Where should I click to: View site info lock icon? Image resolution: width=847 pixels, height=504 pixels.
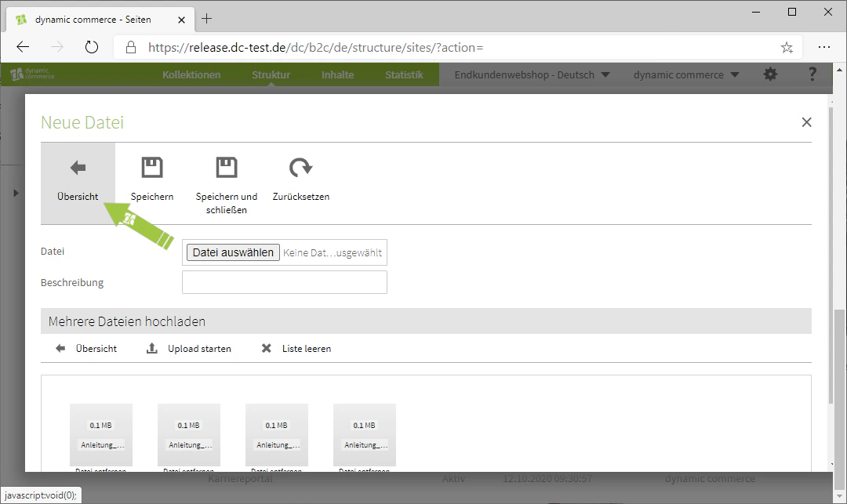pos(131,48)
